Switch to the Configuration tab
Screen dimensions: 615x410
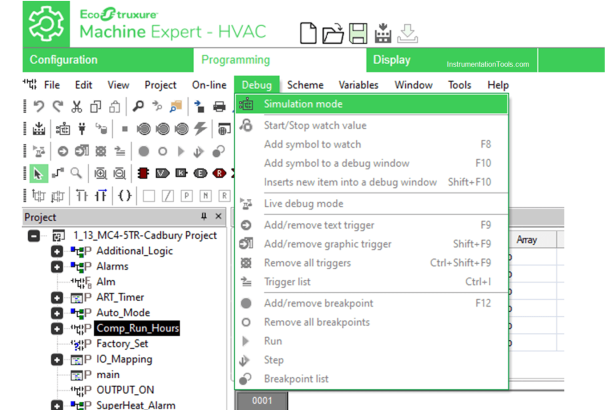point(64,60)
